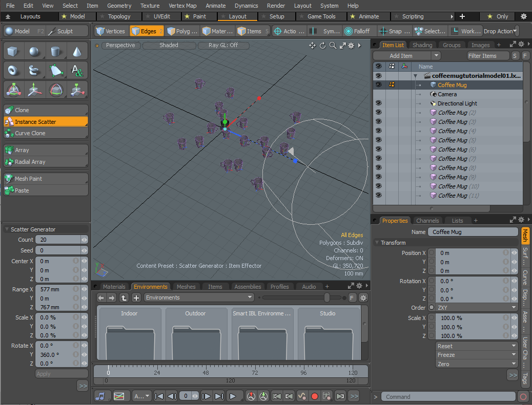Select the cylinder primitive tool
The height and width of the screenshot is (405, 532).
click(x=56, y=51)
